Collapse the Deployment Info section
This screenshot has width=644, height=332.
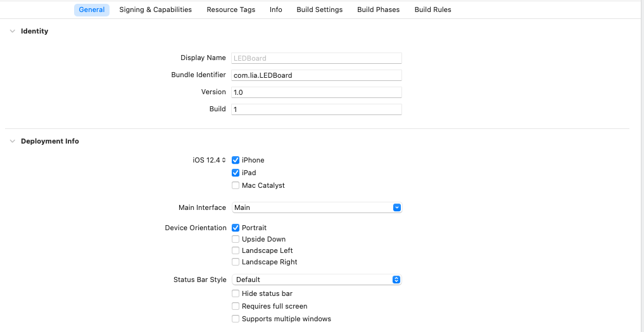(12, 141)
